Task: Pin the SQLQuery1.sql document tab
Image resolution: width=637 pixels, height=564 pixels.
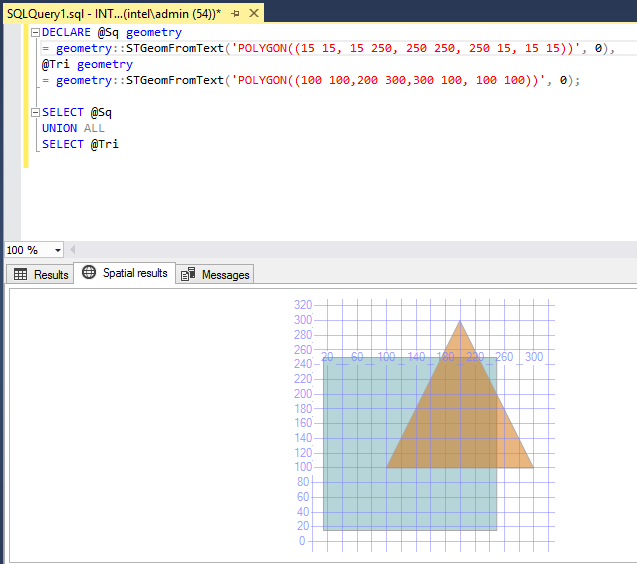Action: [236, 14]
